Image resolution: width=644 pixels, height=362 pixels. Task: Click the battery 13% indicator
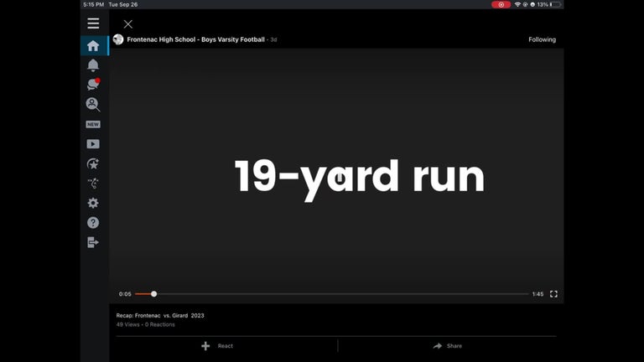(x=548, y=4)
